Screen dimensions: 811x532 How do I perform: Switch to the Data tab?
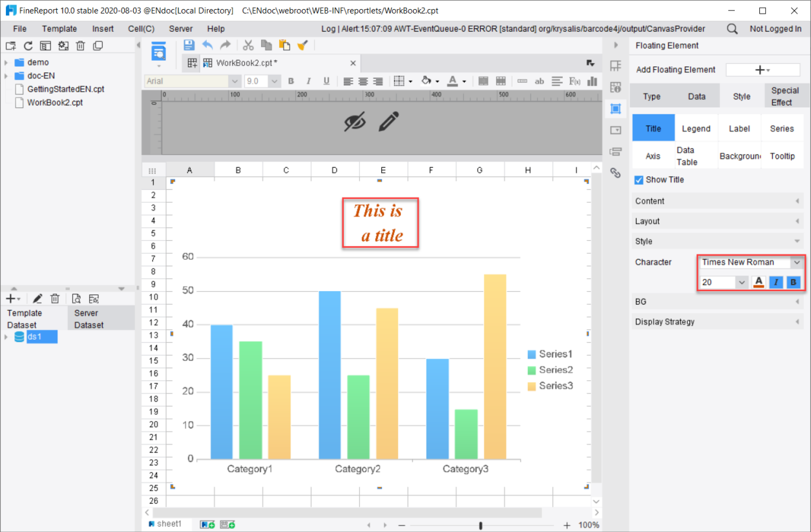click(697, 96)
